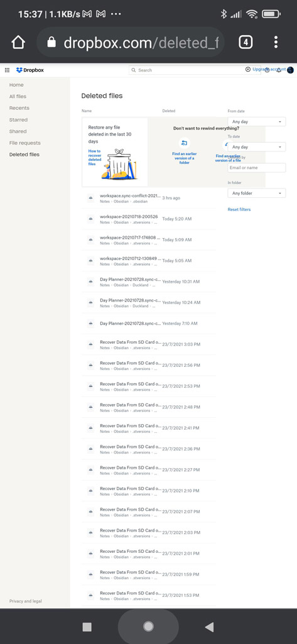Select file deleted 23/7/2021 2:27 PM
The image size is (297, 644).
[148, 470]
